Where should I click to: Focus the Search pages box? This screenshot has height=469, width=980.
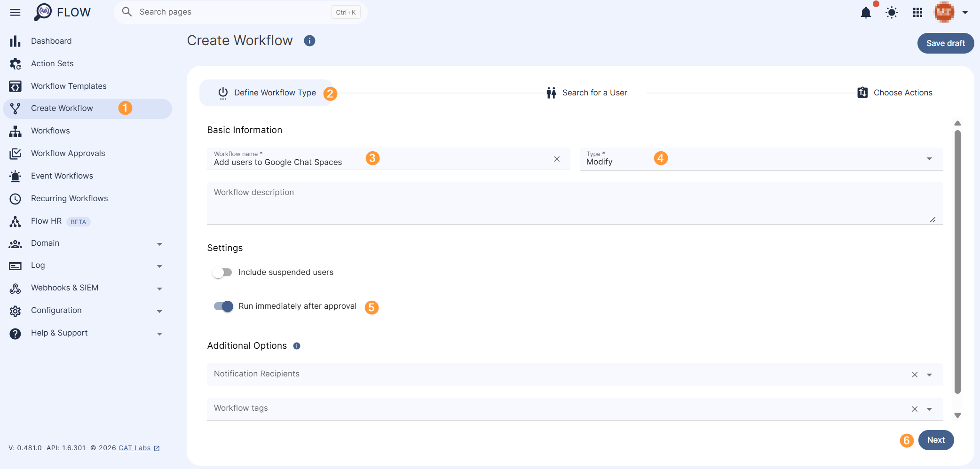[x=240, y=12]
